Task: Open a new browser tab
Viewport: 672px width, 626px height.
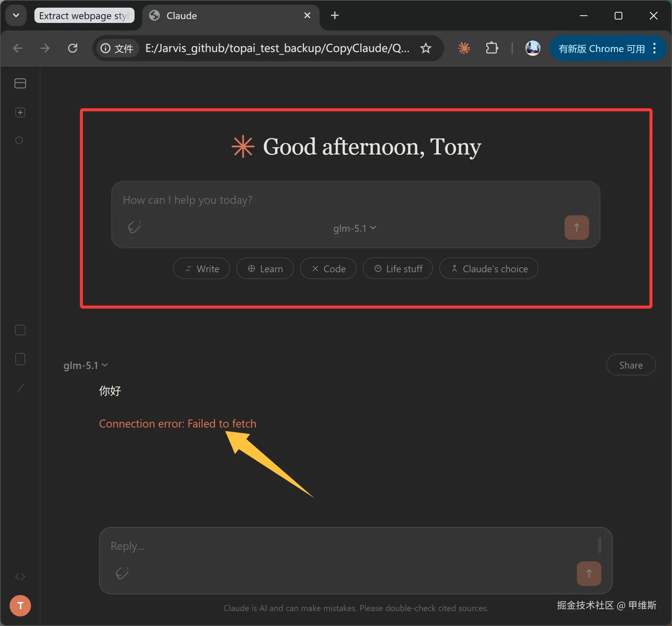Action: point(335,15)
